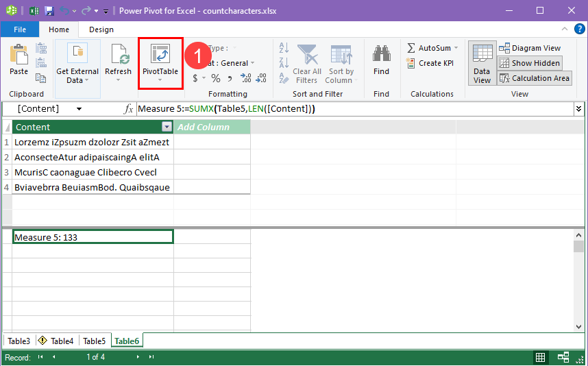Sort A to Z ascending icon
This screenshot has width=588, height=366.
[x=284, y=47]
